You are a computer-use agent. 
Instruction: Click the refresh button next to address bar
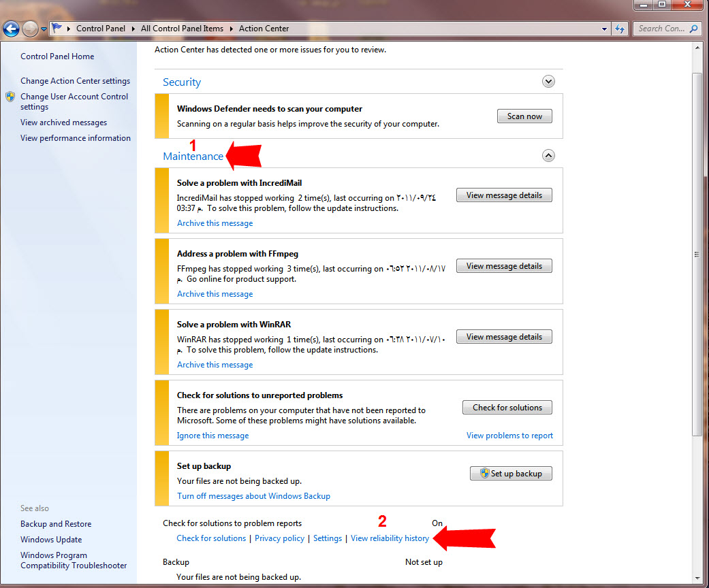pos(620,29)
